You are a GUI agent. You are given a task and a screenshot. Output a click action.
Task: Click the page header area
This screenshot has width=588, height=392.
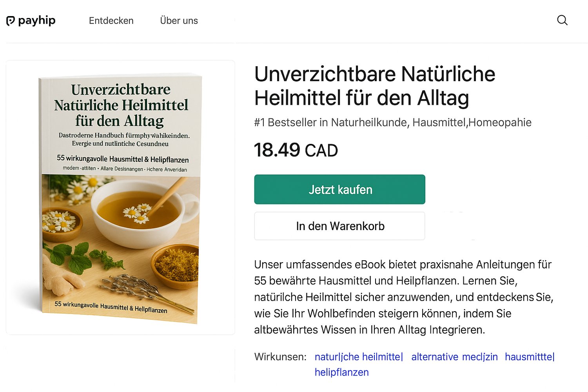(x=294, y=20)
